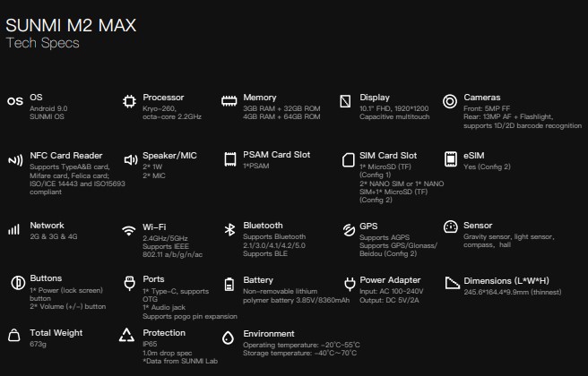Click '1.0m drop spec' text

(x=167, y=353)
